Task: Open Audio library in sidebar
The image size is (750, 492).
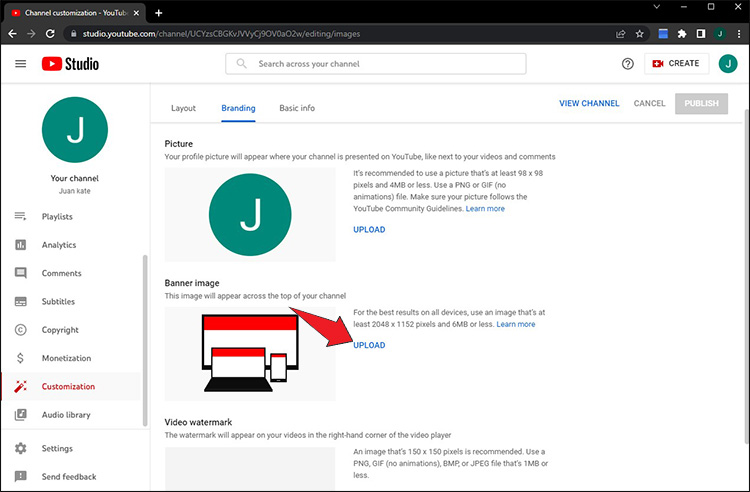Action: tap(66, 415)
